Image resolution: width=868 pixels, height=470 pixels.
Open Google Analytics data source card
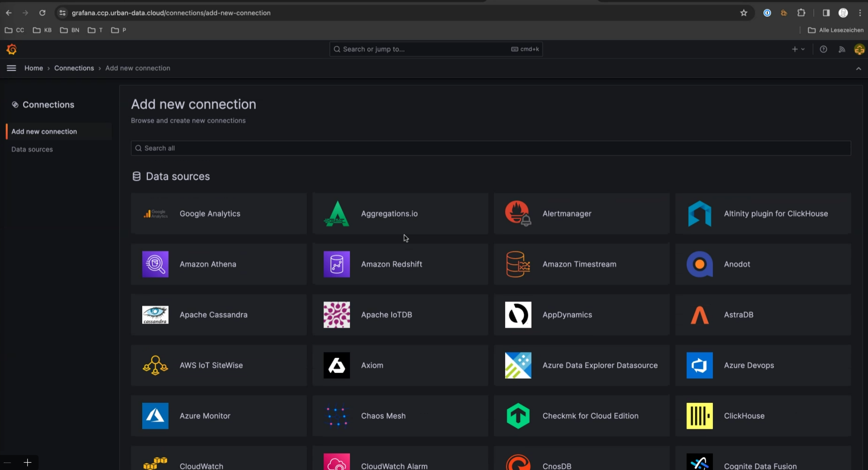point(218,214)
